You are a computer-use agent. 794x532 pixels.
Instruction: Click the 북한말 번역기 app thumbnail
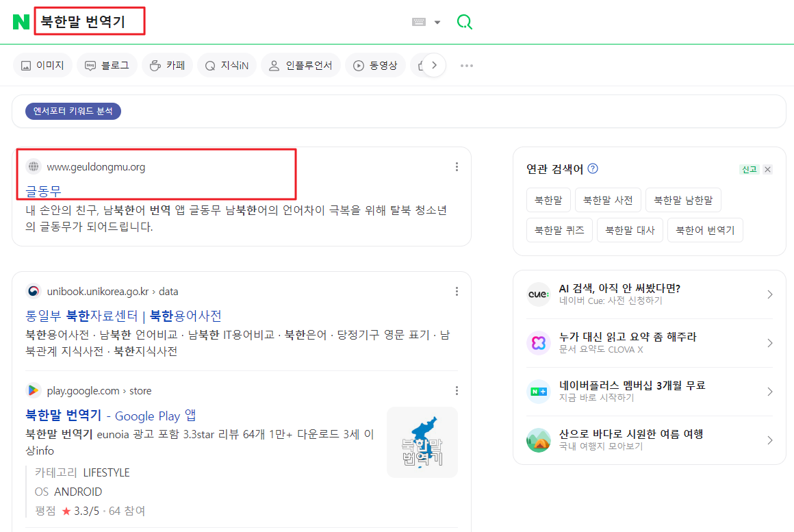(422, 442)
